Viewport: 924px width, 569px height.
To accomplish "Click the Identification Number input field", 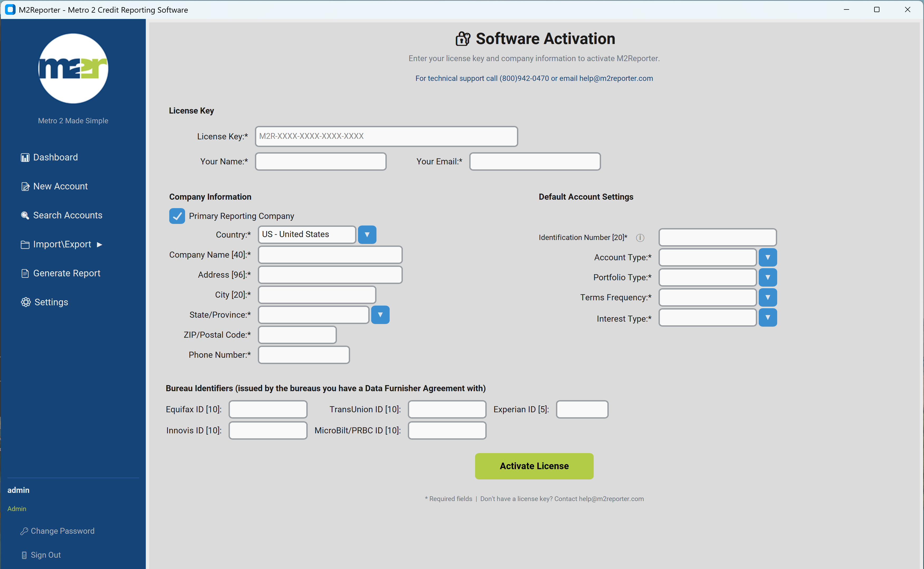I will pyautogui.click(x=718, y=237).
